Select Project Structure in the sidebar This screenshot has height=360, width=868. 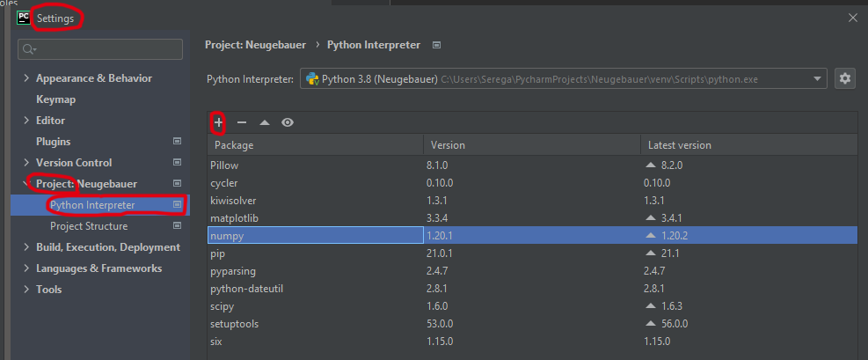(87, 226)
